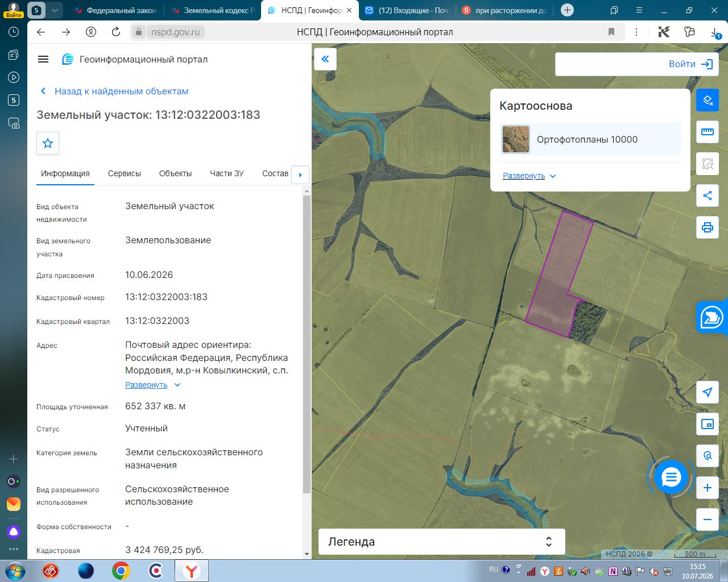Open the Части ЗУ tab
The width and height of the screenshot is (728, 582).
tap(227, 173)
